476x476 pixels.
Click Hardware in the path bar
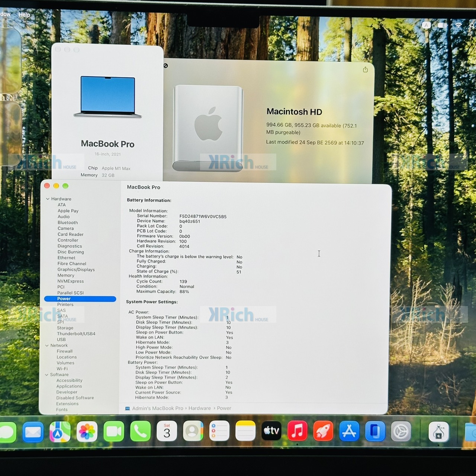coord(200,408)
